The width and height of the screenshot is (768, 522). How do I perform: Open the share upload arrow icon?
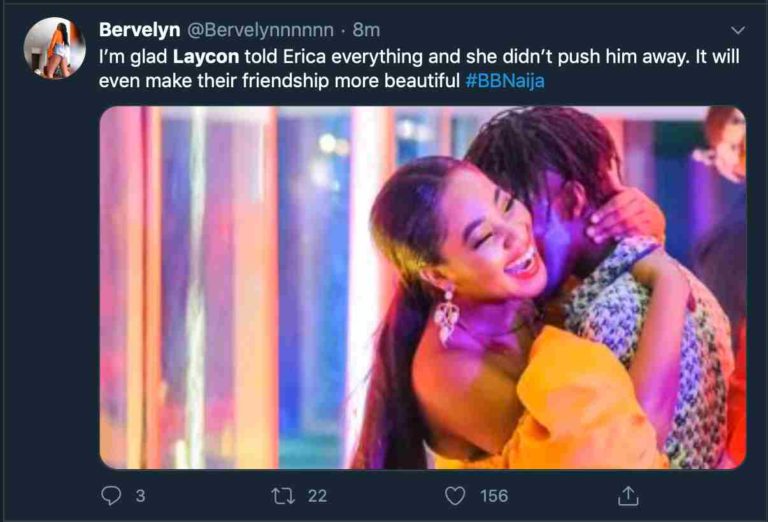pos(628,496)
